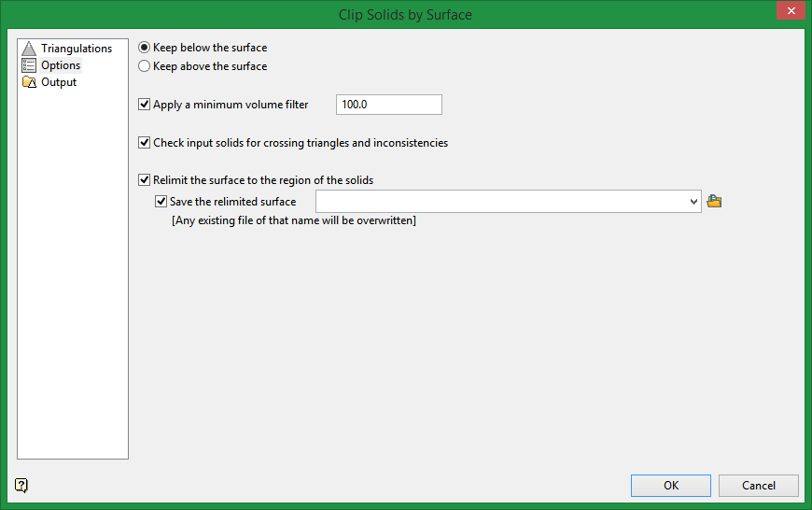
Task: Click the Triangulations triangle icon
Action: pyautogui.click(x=29, y=49)
